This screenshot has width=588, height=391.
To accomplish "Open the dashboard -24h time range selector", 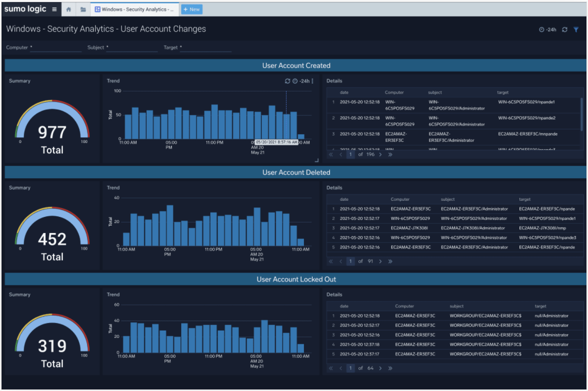I will click(x=548, y=30).
